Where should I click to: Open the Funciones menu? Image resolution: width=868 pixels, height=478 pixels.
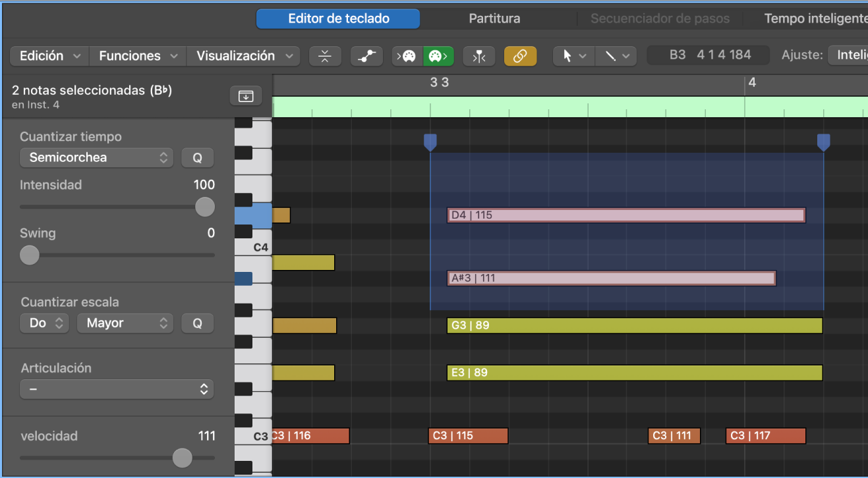tap(138, 56)
